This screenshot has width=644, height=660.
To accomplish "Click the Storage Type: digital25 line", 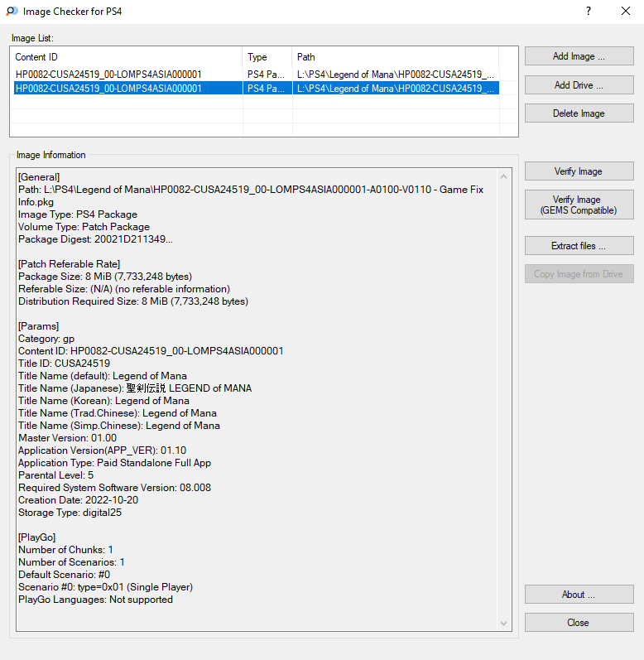I will click(x=70, y=513).
